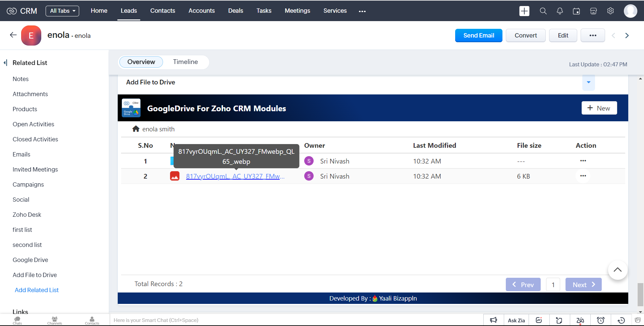This screenshot has height=326, width=644.
Task: Open the calendar icon in header
Action: (576, 11)
